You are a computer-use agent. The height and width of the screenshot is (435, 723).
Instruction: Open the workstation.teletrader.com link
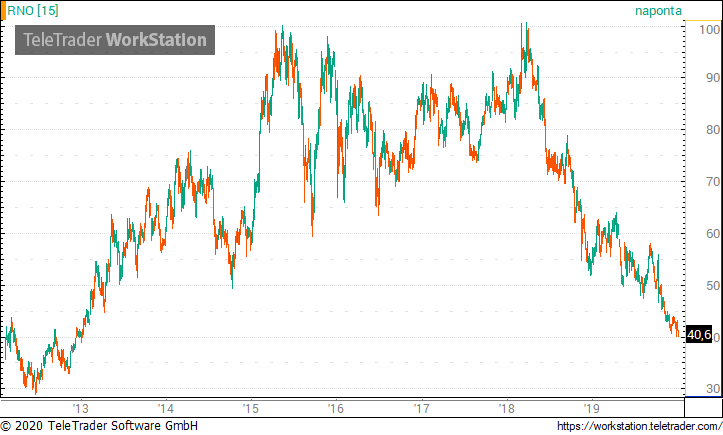pyautogui.click(x=640, y=426)
